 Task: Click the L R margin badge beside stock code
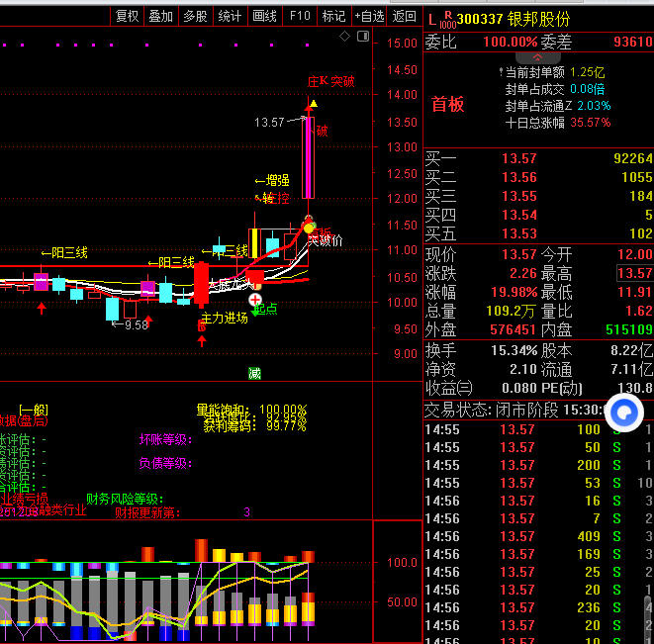pos(439,18)
